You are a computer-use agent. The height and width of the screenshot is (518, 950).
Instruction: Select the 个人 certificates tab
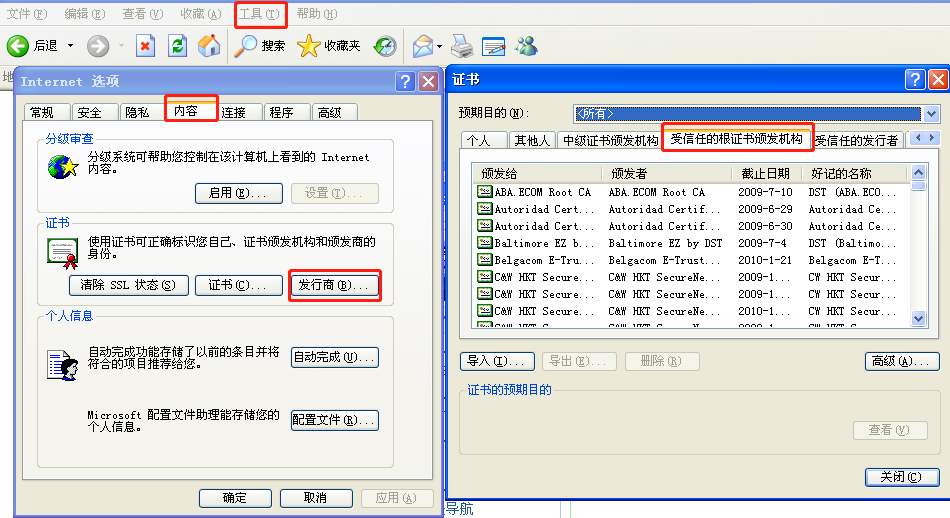(483, 141)
